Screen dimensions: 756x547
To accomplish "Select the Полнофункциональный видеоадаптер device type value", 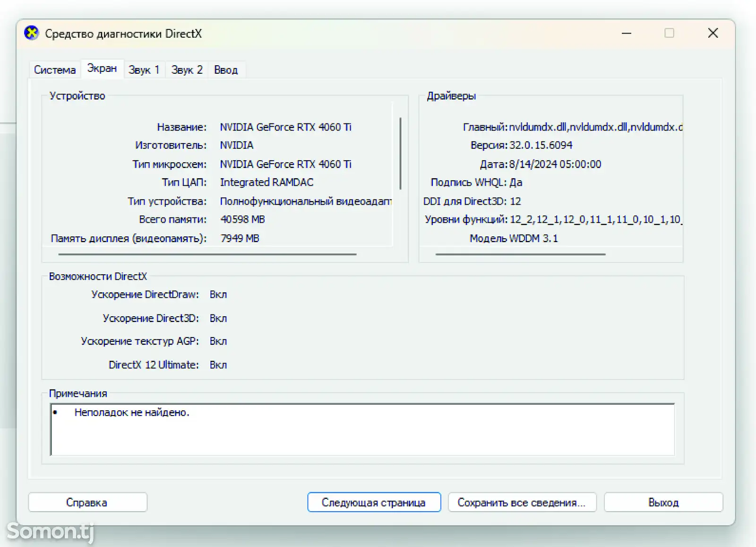I will (x=306, y=201).
